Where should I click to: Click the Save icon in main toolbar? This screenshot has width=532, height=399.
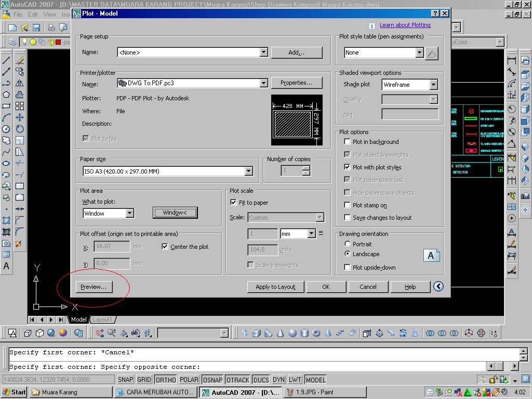point(36,28)
